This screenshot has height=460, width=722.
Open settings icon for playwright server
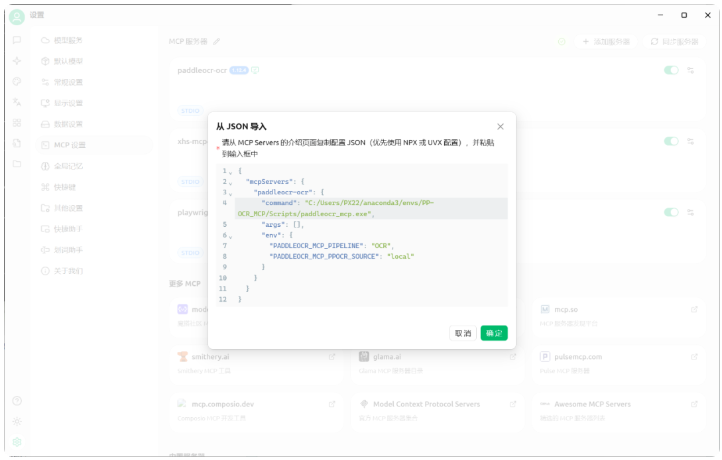[690, 212]
